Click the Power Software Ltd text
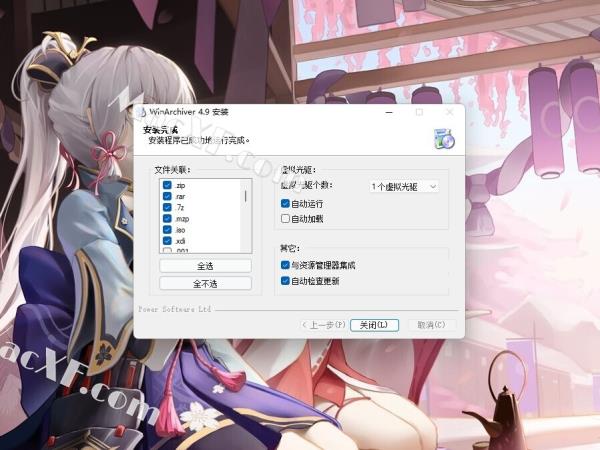The height and width of the screenshot is (450, 600). pyautogui.click(x=174, y=309)
